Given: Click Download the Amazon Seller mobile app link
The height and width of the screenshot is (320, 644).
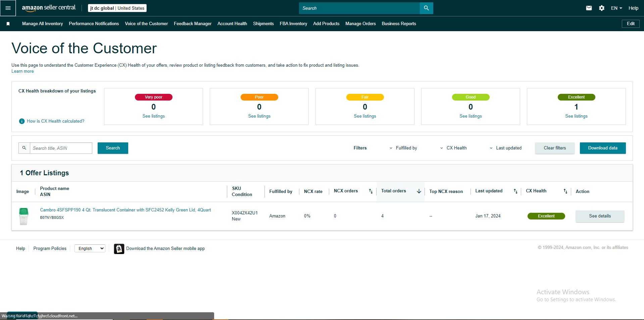Looking at the screenshot, I should (165, 249).
